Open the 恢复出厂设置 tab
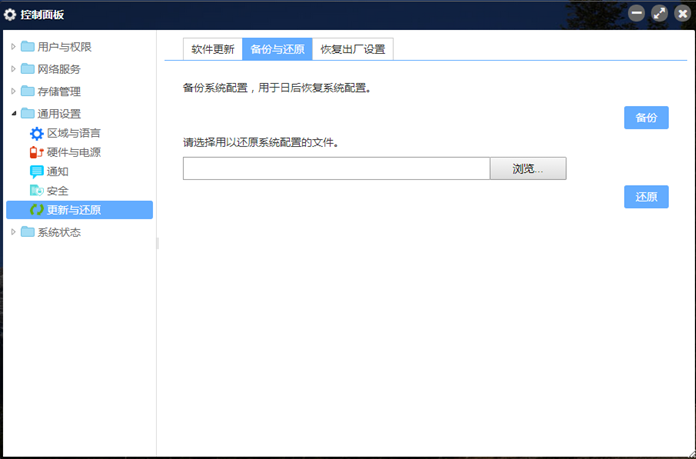Screen dimensions: 696x459 pyautogui.click(x=352, y=49)
